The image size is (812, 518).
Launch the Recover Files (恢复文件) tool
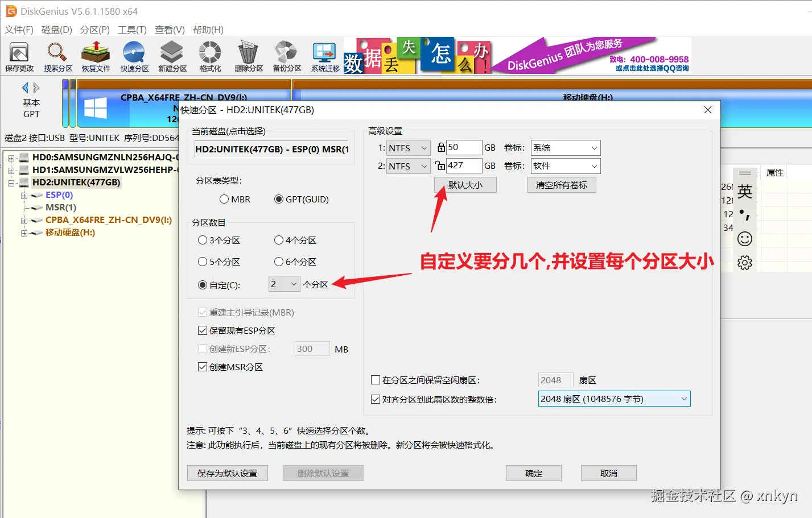click(x=96, y=56)
